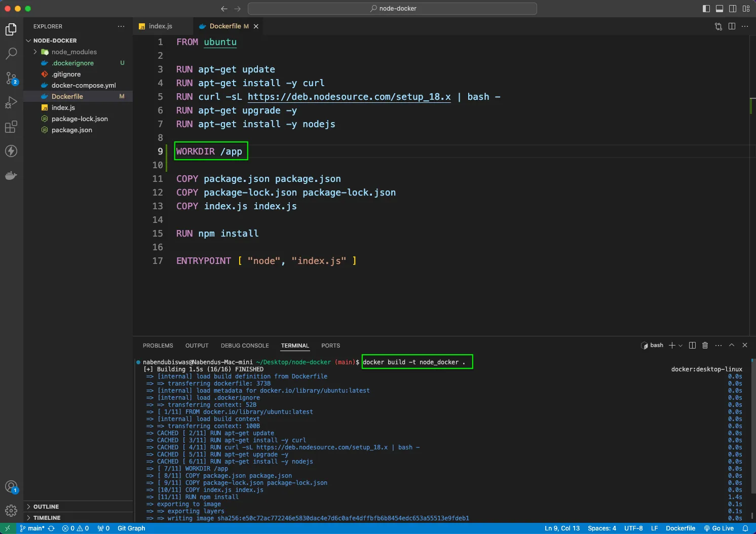Open the DEBUG CONSOLE tab
756x534 pixels.
tap(245, 346)
